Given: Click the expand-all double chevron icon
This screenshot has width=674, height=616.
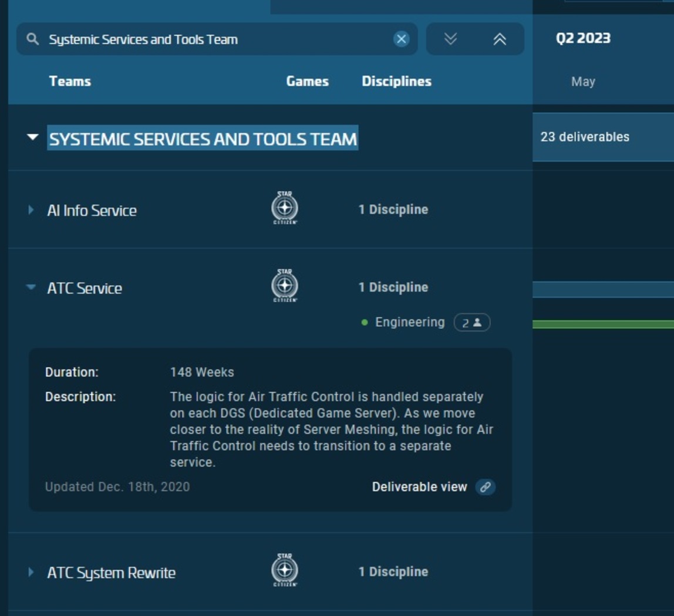Looking at the screenshot, I should 451,39.
